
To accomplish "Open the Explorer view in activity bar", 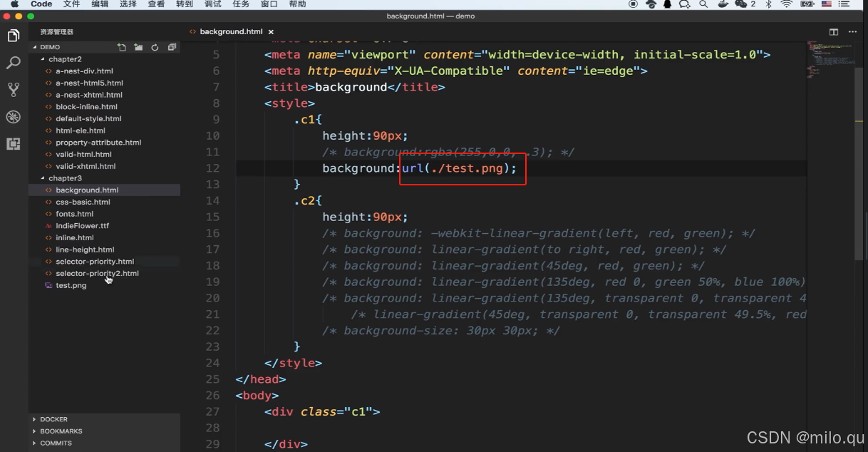I will (14, 36).
